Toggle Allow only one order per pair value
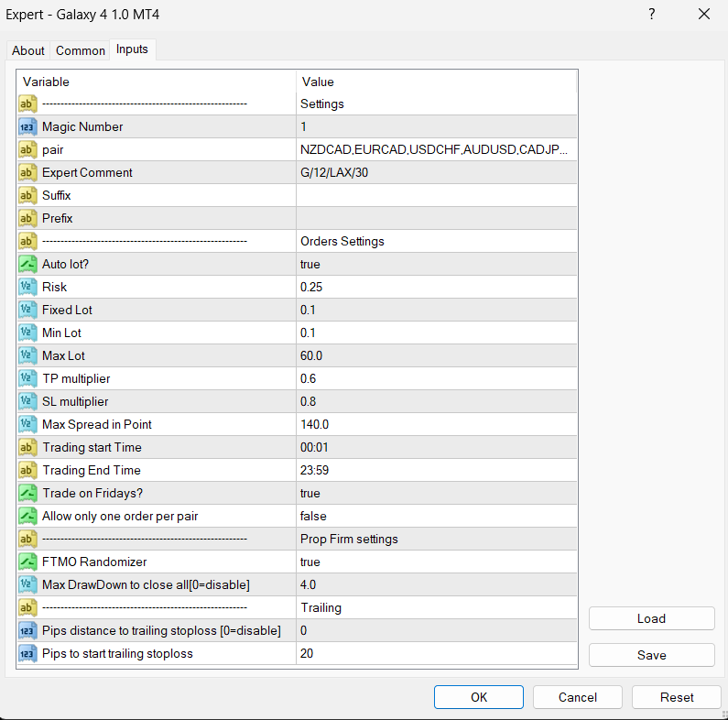The width and height of the screenshot is (728, 720). 436,516
